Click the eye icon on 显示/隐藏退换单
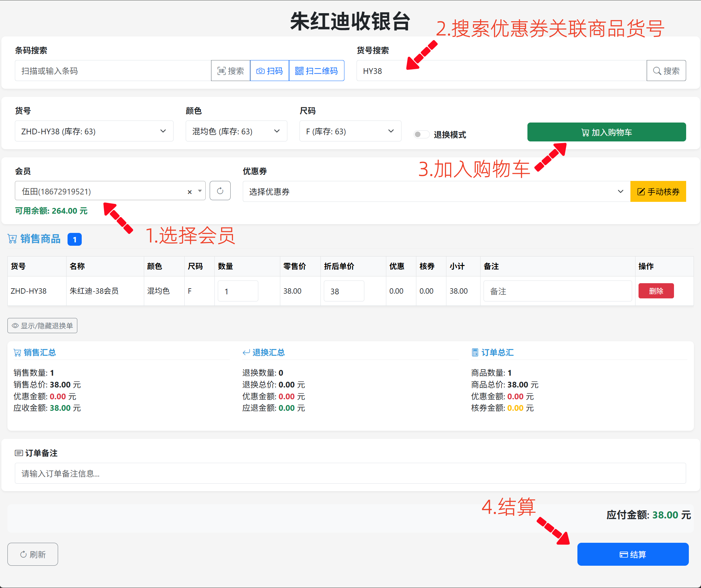 [x=15, y=325]
